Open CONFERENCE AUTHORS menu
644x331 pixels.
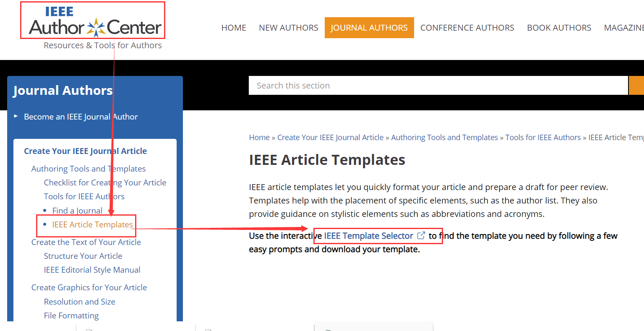pyautogui.click(x=467, y=28)
